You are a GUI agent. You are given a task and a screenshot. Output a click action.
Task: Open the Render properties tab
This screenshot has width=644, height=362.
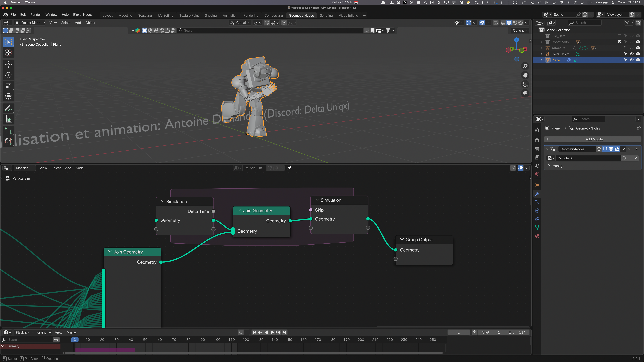[537, 140]
